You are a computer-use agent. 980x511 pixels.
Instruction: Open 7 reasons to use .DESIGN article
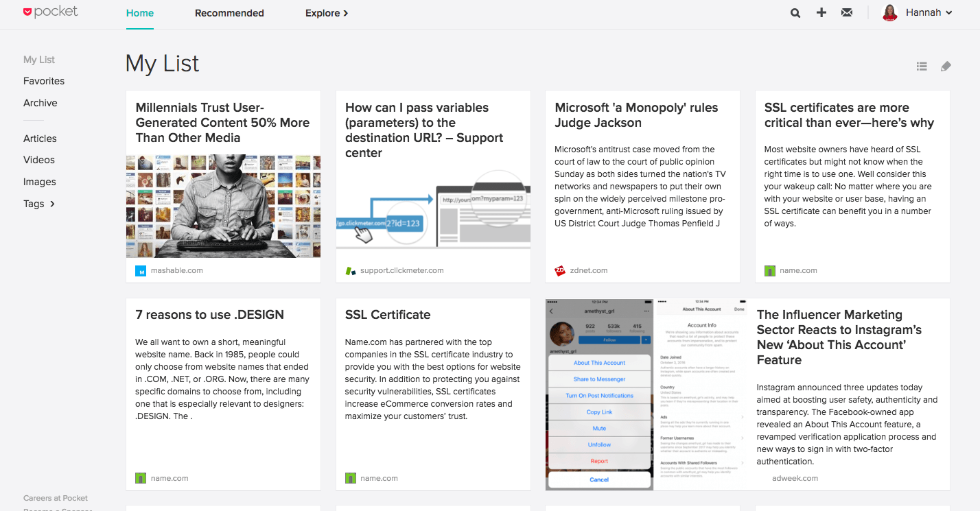(209, 315)
